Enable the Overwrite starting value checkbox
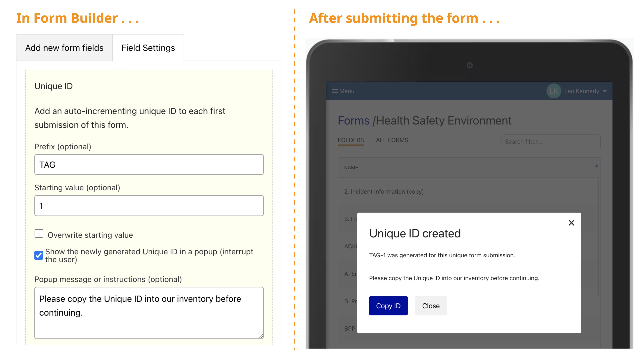This screenshot has height=359, width=644. click(x=39, y=233)
